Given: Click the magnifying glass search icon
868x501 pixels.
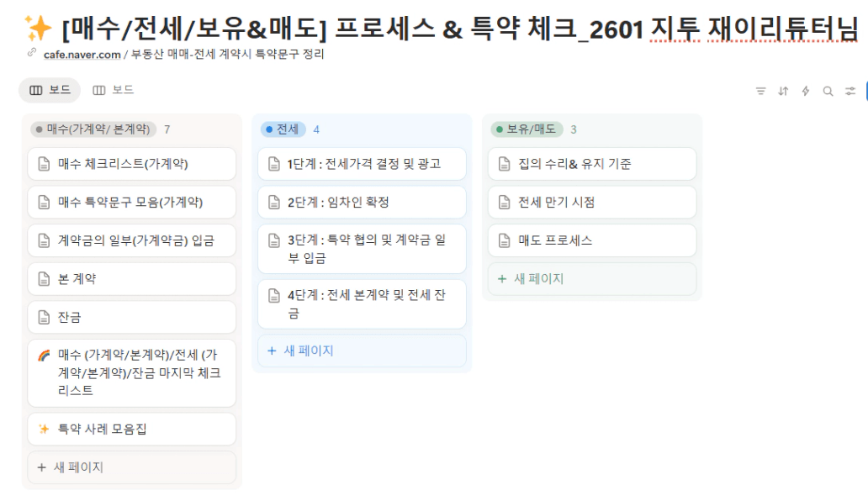Looking at the screenshot, I should 828,91.
